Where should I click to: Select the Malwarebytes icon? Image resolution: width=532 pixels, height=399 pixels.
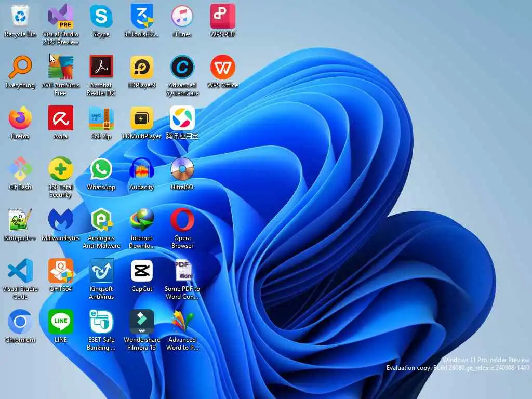(60, 220)
